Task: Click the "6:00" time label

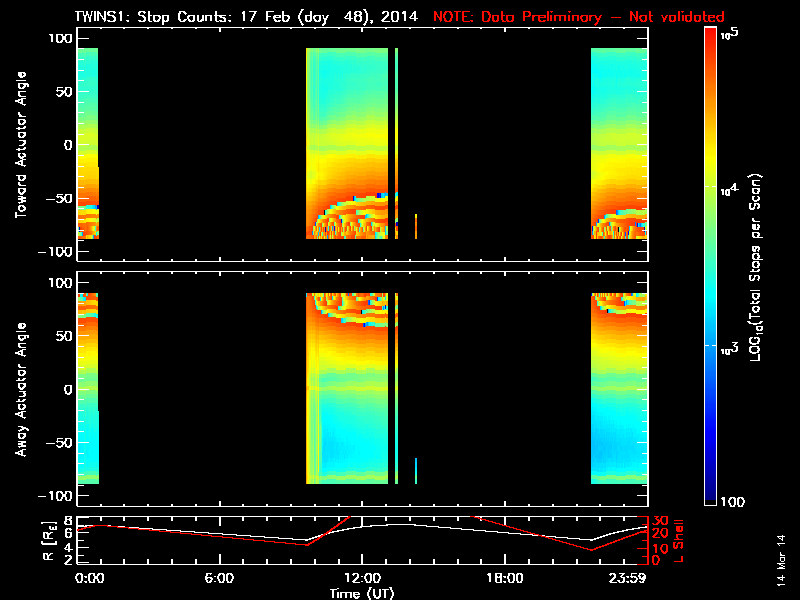Action: 219,578
